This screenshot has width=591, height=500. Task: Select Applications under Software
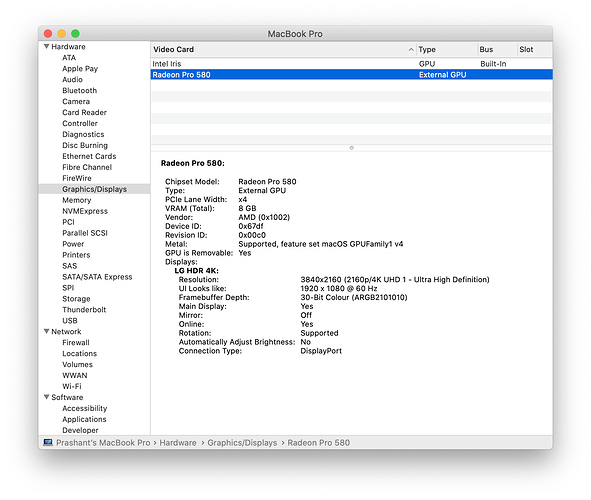point(84,419)
